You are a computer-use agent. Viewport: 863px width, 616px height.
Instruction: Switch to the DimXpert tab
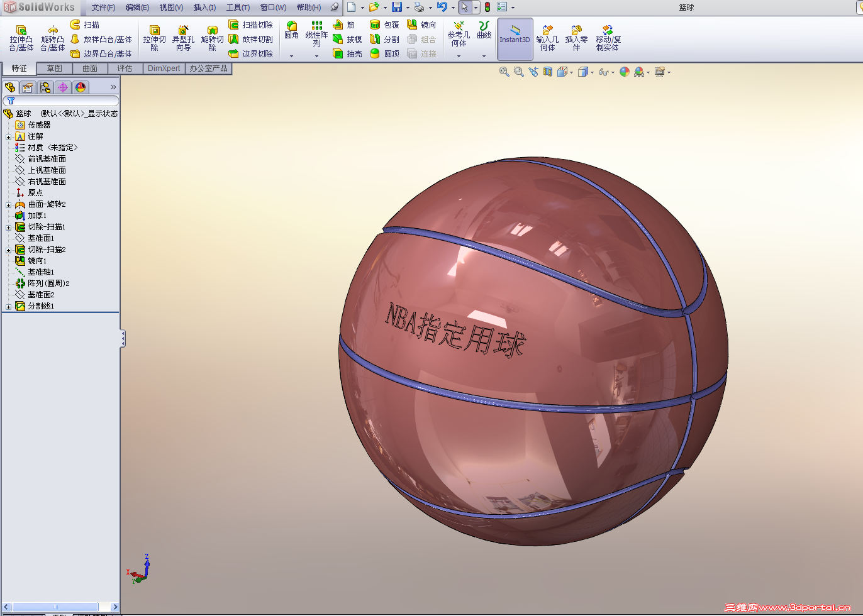[164, 69]
